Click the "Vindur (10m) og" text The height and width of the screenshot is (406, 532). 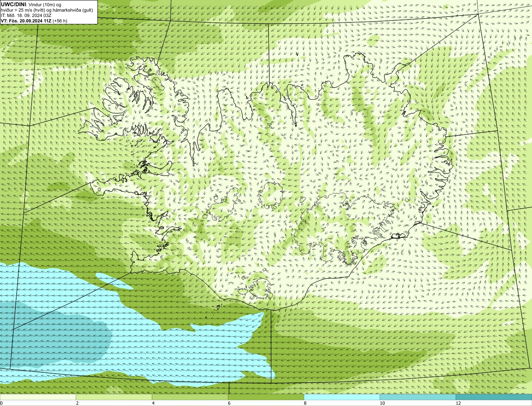45,5
